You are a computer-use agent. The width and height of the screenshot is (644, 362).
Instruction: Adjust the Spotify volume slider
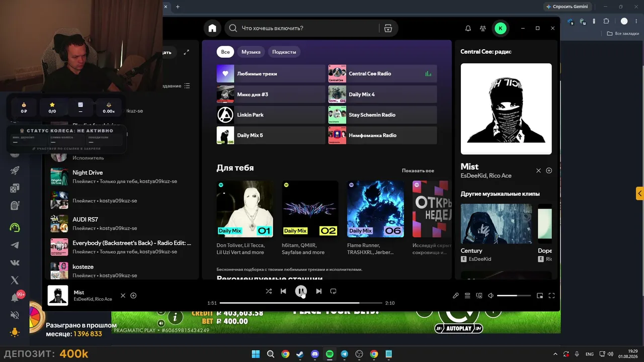514,296
